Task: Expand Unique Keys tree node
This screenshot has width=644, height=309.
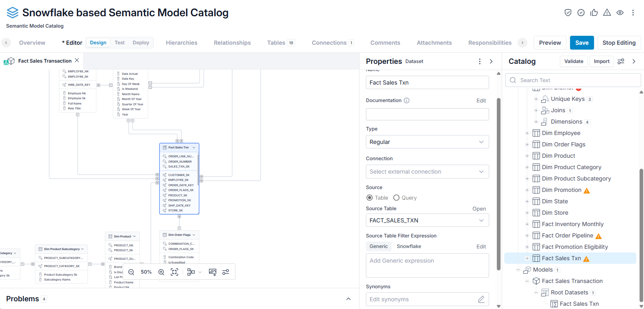Action: click(x=536, y=99)
